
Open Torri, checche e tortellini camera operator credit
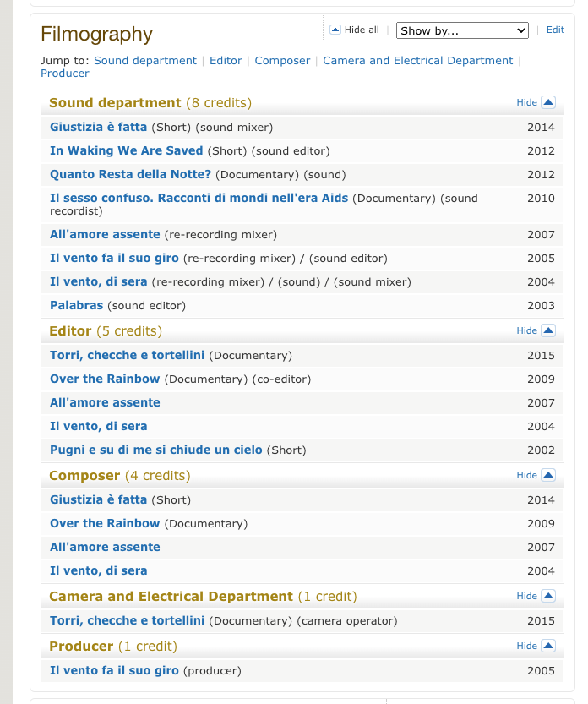coord(127,620)
